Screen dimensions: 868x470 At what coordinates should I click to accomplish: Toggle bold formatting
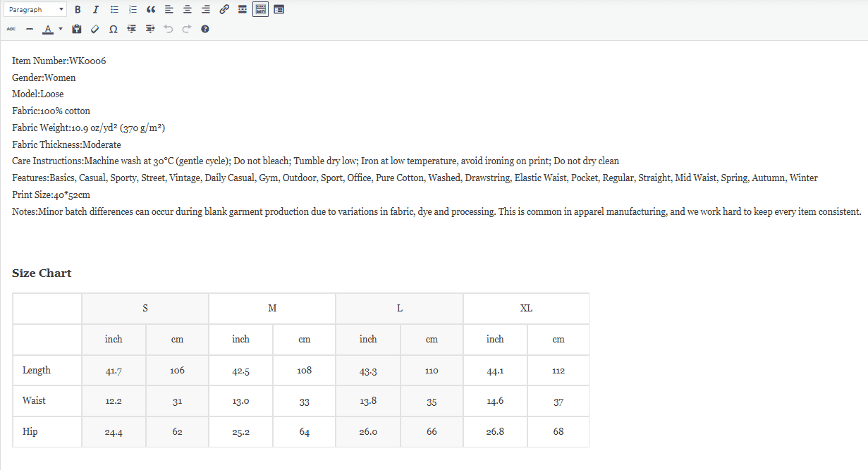(x=78, y=10)
